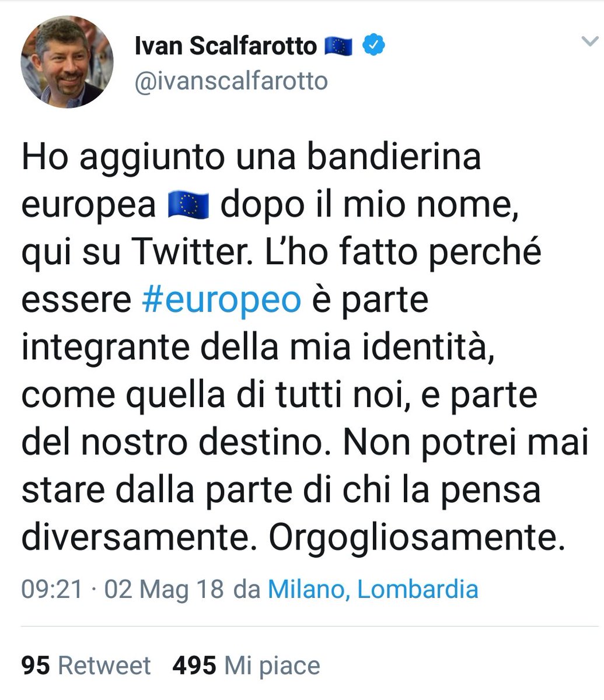Click the Retweet label
Viewport: 604px width, 700px height.
(104, 666)
